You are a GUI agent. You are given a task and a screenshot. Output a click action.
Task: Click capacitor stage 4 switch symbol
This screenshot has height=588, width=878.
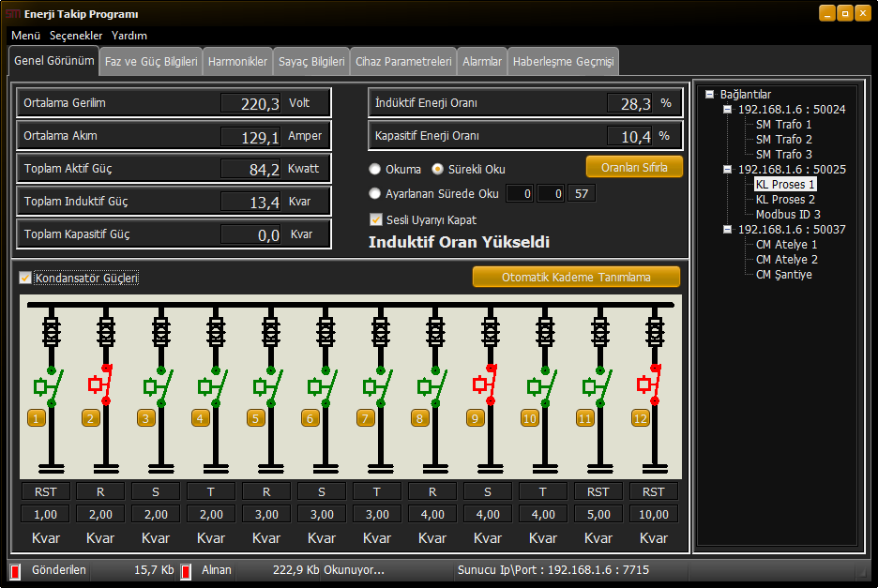pos(213,386)
